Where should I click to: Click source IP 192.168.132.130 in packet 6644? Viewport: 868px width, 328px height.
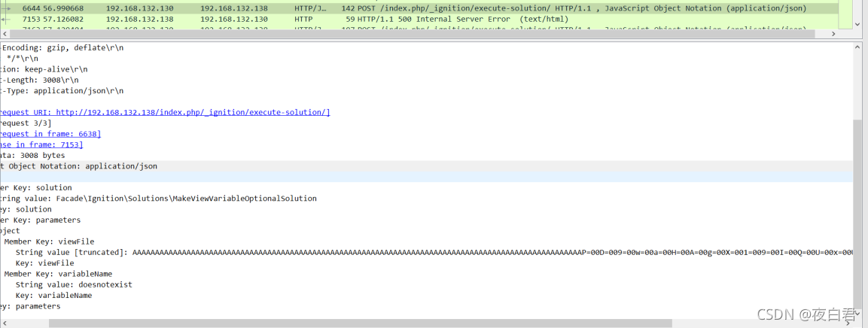(x=139, y=8)
